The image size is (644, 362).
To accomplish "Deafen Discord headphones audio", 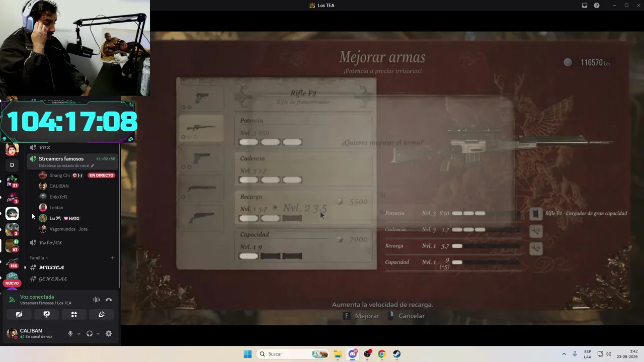I will coord(90,333).
